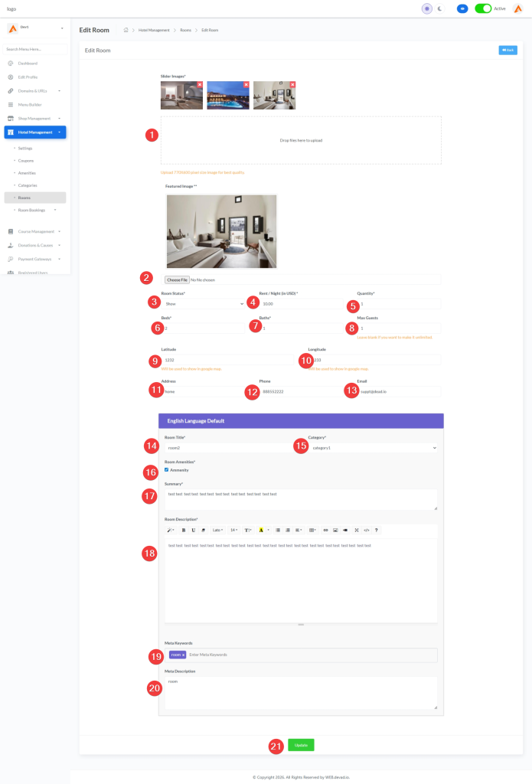Open the text color picker in editor
This screenshot has width=532, height=784.
click(x=262, y=530)
